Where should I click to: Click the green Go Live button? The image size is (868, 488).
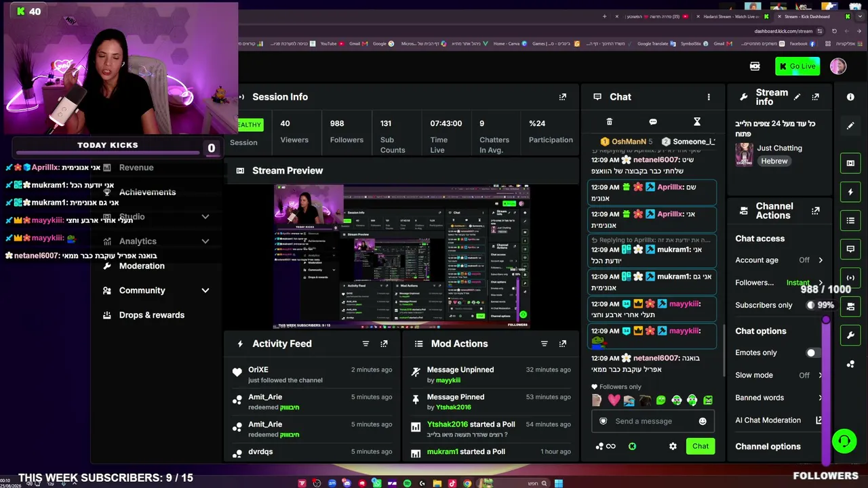pyautogui.click(x=797, y=66)
